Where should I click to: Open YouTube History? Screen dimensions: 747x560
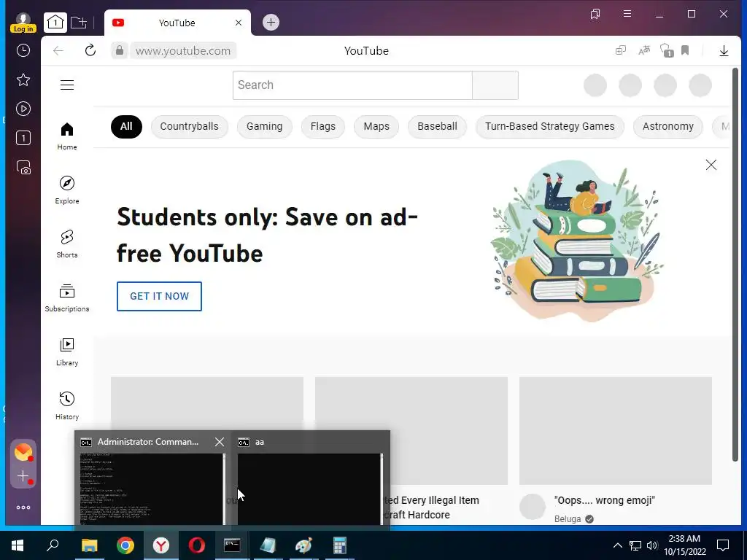(x=67, y=405)
